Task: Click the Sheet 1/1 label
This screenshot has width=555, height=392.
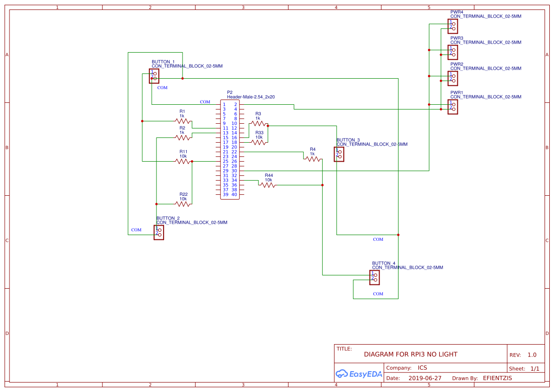Action: click(523, 368)
